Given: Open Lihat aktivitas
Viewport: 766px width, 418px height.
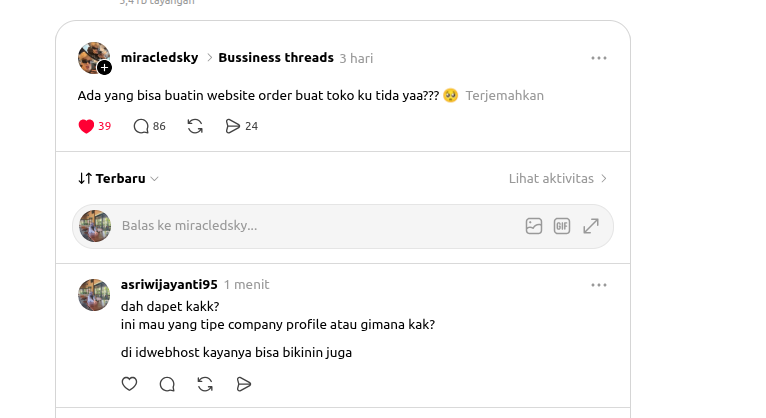Looking at the screenshot, I should [557, 179].
